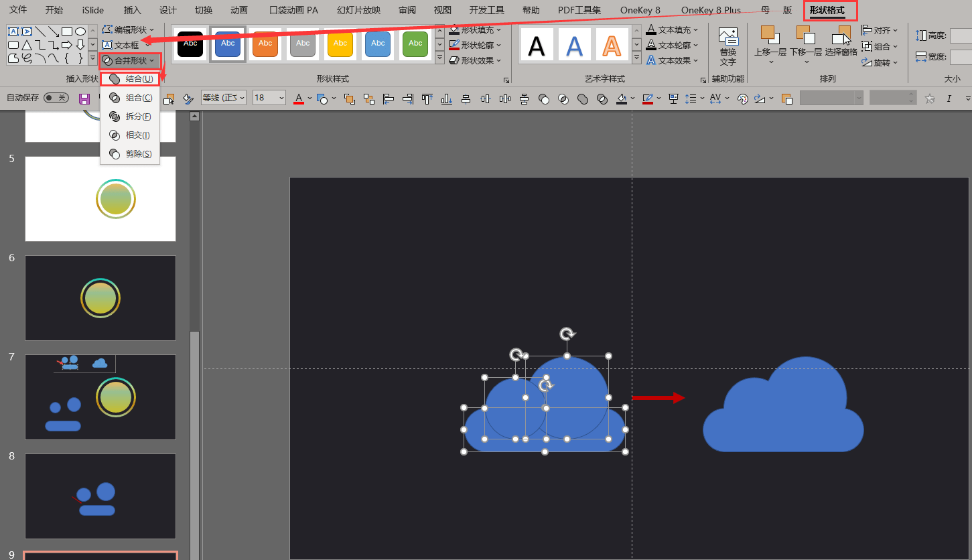
Task: Select slide 8 thumbnail
Action: coord(100,496)
